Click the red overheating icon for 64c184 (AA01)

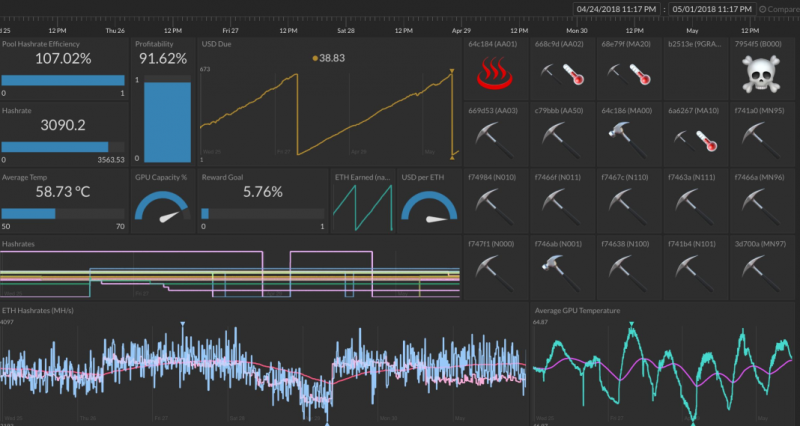[x=494, y=74]
